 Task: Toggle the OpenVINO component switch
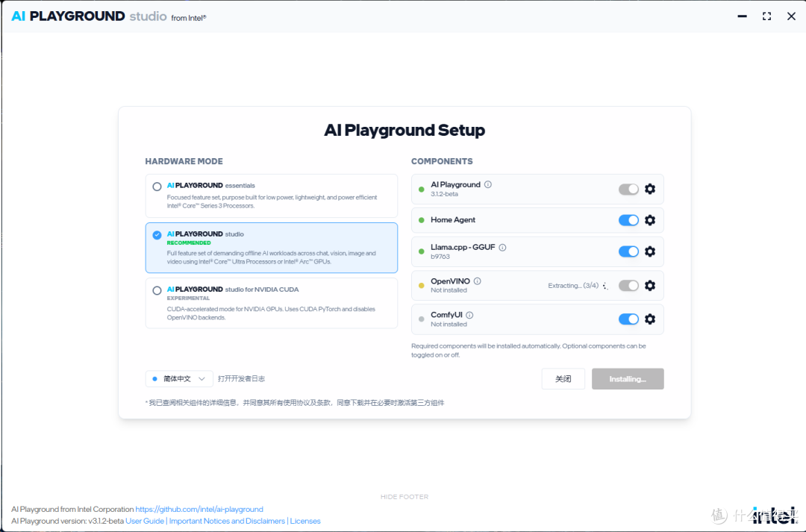point(628,285)
